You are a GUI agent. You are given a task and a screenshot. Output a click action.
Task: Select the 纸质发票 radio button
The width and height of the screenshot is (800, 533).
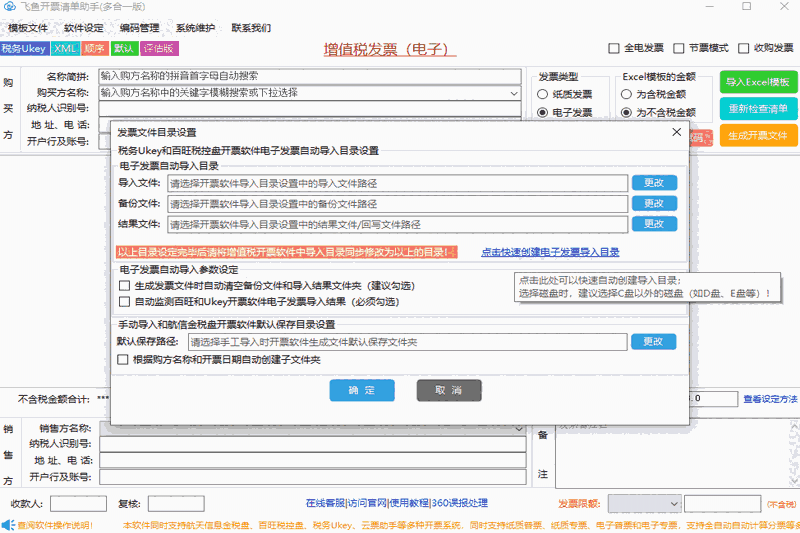coord(544,94)
